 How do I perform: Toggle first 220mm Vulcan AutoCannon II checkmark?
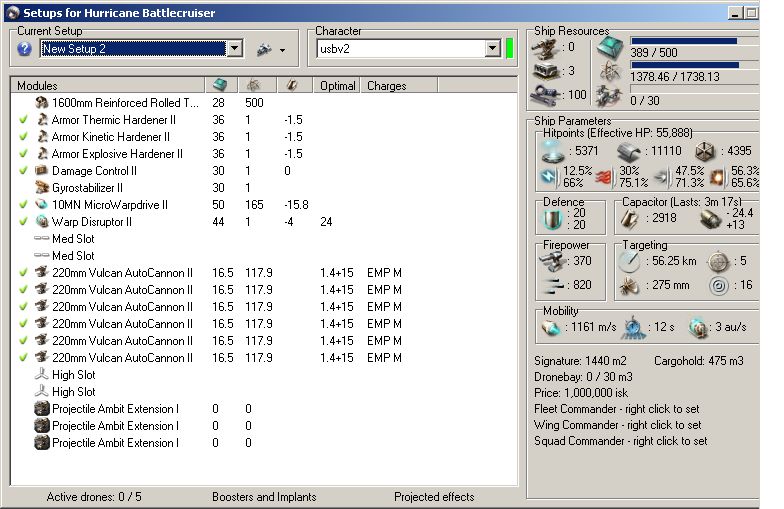click(23, 272)
